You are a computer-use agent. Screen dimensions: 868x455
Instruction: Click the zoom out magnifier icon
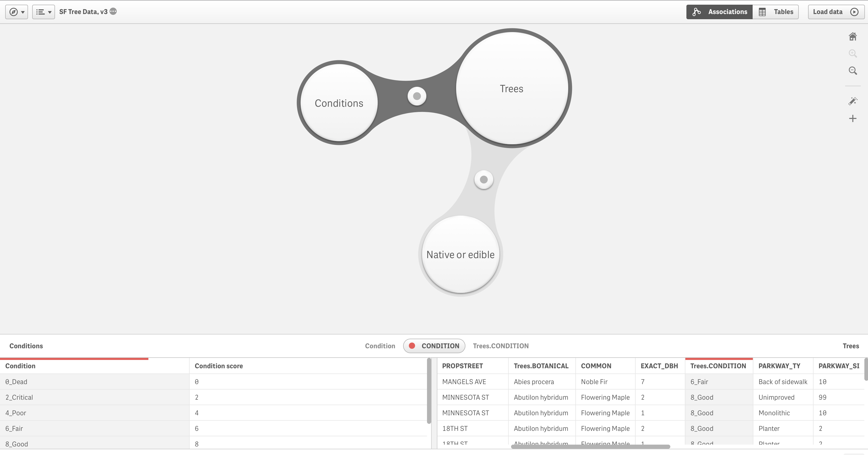[852, 70]
